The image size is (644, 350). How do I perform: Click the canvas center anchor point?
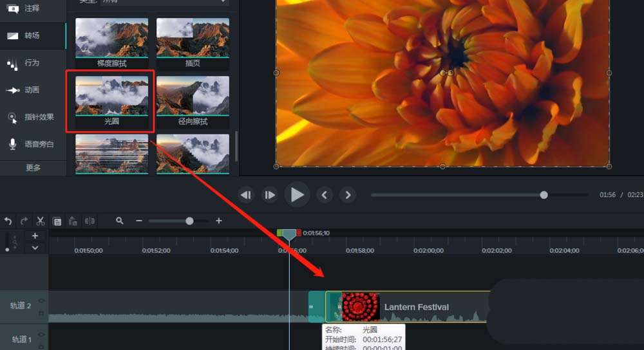(443, 73)
